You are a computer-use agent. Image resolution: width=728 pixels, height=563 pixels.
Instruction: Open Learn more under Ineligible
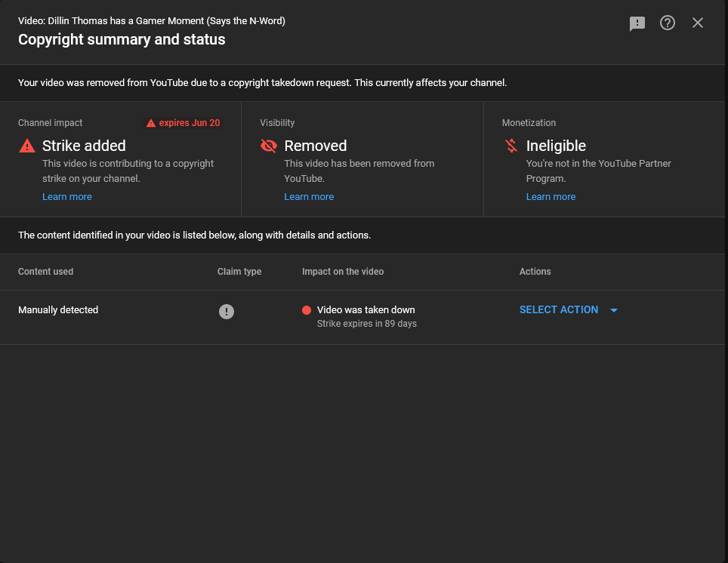[551, 197]
